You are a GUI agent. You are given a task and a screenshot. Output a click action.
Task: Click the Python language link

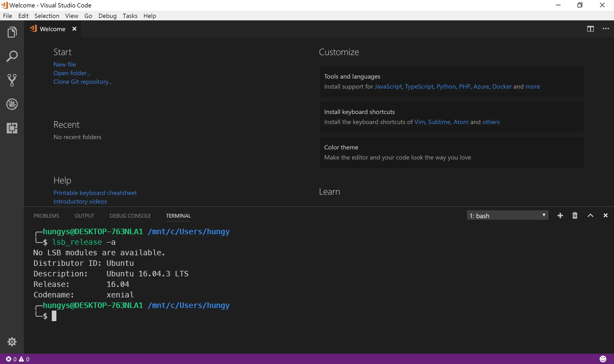click(446, 87)
